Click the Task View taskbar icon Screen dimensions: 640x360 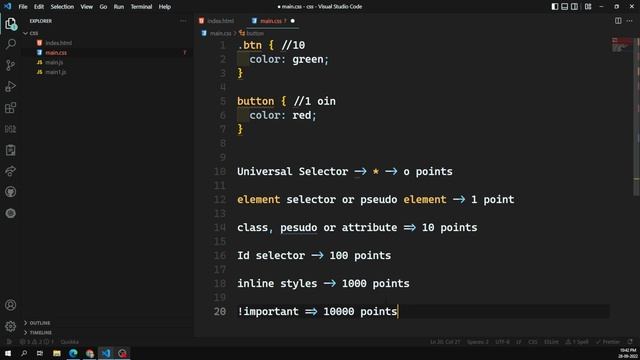[40, 353]
